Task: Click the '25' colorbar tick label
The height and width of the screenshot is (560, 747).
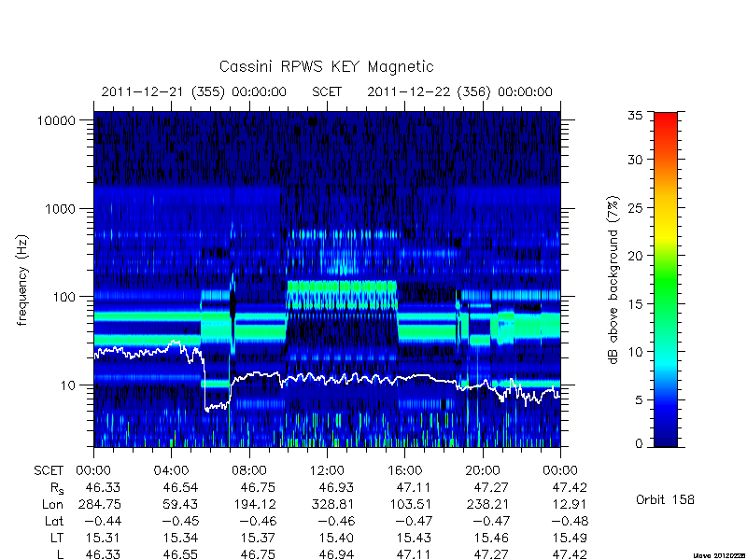Action: point(635,208)
